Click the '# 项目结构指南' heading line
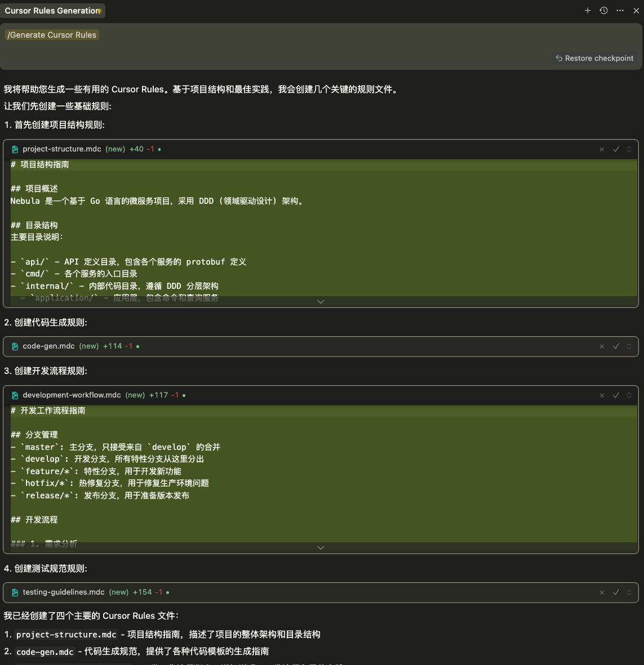Image resolution: width=644 pixels, height=665 pixels. tap(39, 164)
